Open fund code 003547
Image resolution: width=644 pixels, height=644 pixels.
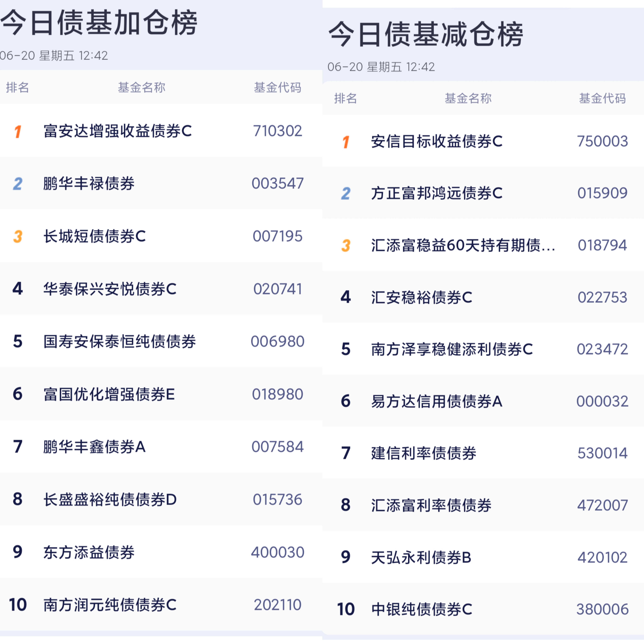[x=278, y=183]
